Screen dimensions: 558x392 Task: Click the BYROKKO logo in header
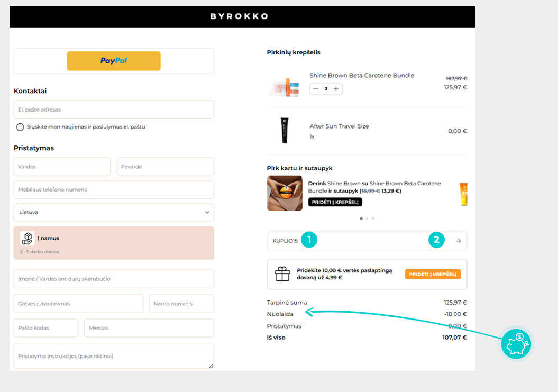[239, 16]
